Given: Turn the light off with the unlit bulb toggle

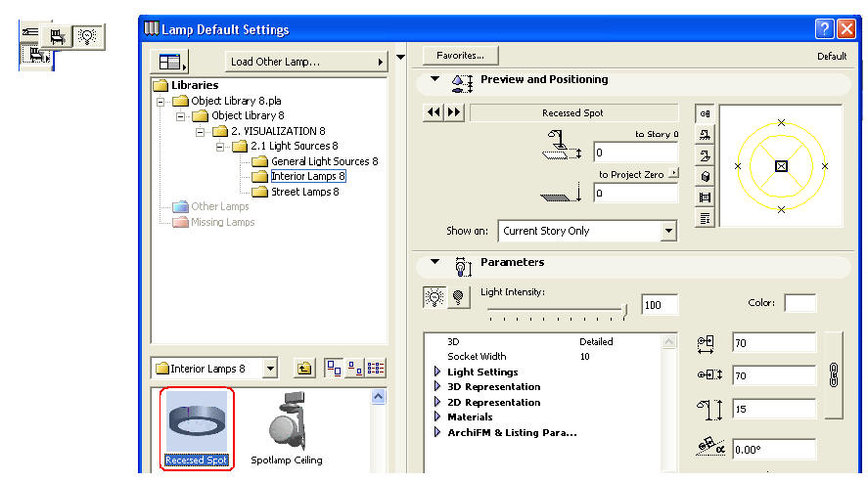Looking at the screenshot, I should [x=455, y=299].
